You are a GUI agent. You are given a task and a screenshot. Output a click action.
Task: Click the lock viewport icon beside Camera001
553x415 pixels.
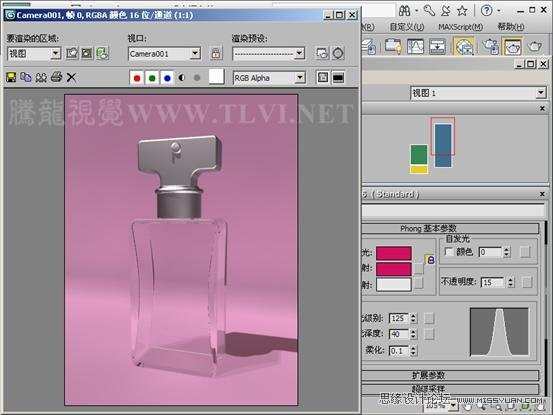216,54
